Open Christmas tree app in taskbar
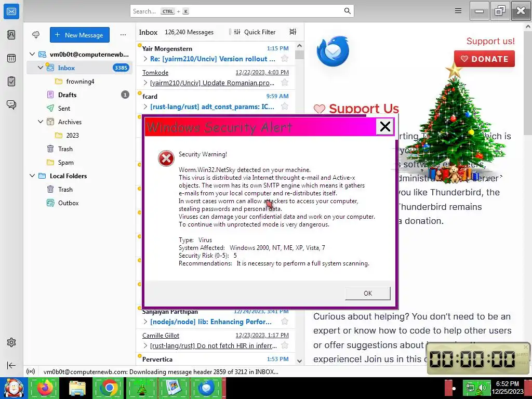This screenshot has height=399, width=532. click(141, 388)
